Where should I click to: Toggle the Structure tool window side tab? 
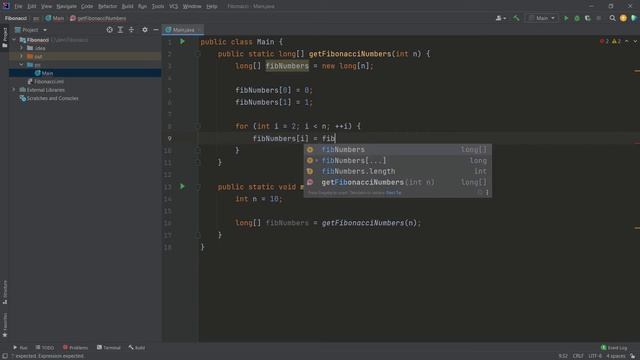pos(4,292)
